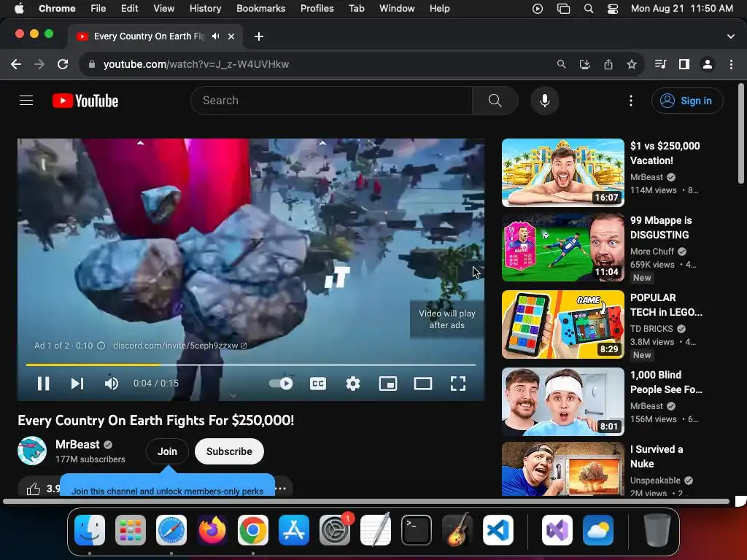Open the MrBeast channel avatar
Screen dimensions: 747x560
[x=32, y=451]
